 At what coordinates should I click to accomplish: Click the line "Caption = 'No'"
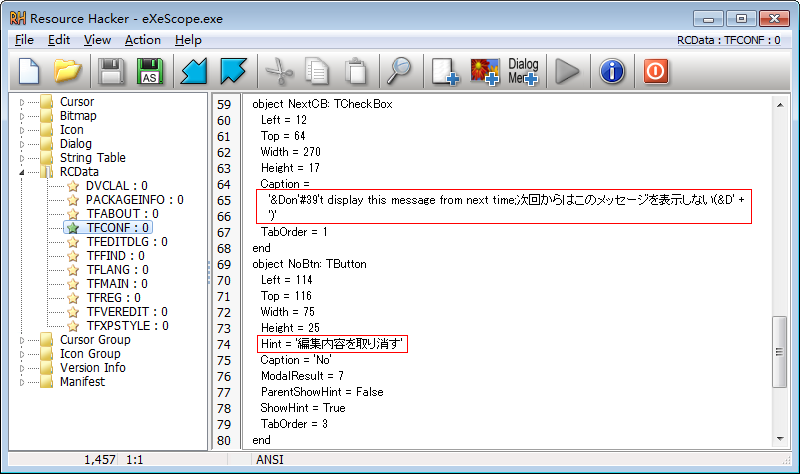296,360
